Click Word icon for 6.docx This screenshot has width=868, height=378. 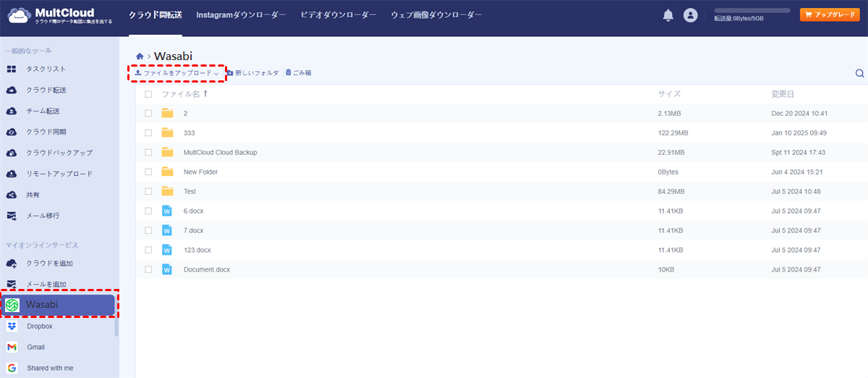tap(167, 211)
